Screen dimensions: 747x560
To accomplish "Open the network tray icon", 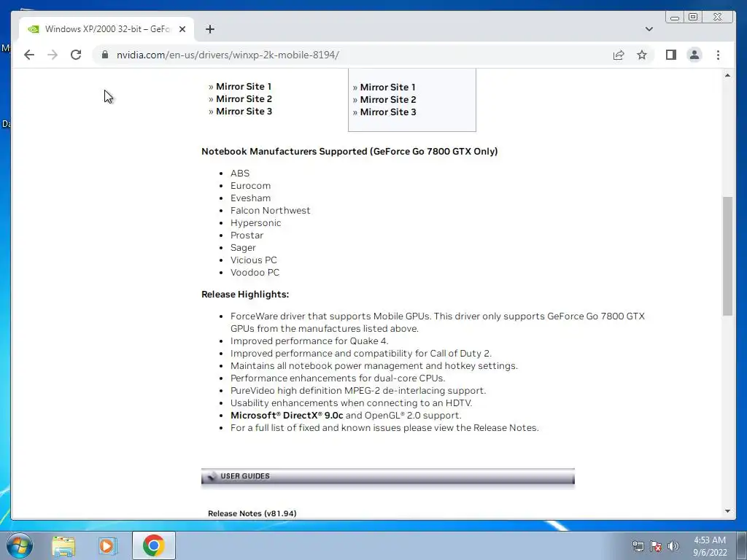I will coord(638,546).
